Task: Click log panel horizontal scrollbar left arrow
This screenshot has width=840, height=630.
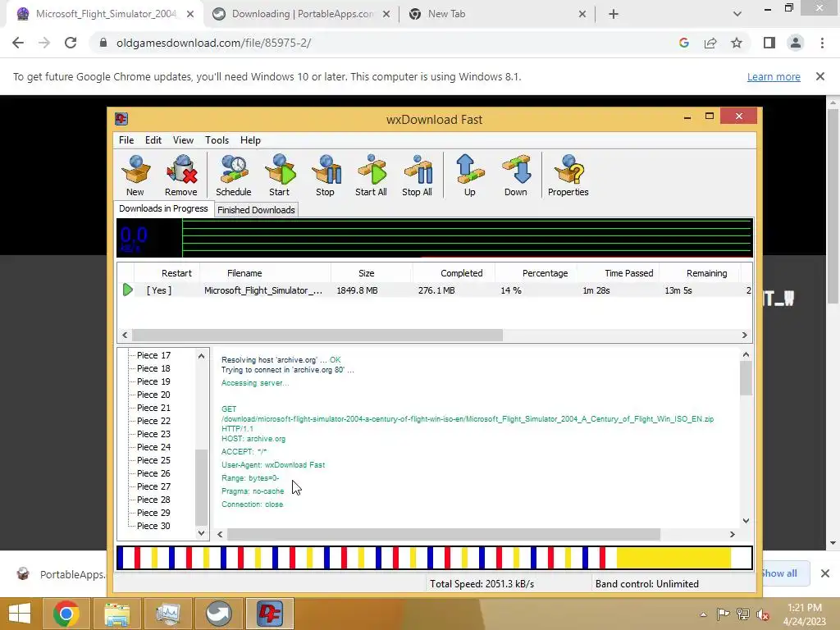Action: point(220,534)
